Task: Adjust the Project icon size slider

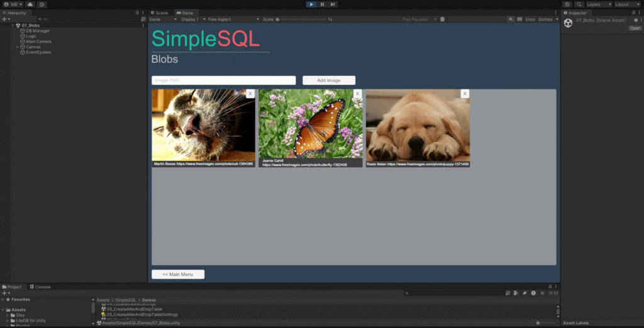Action: tap(545, 323)
